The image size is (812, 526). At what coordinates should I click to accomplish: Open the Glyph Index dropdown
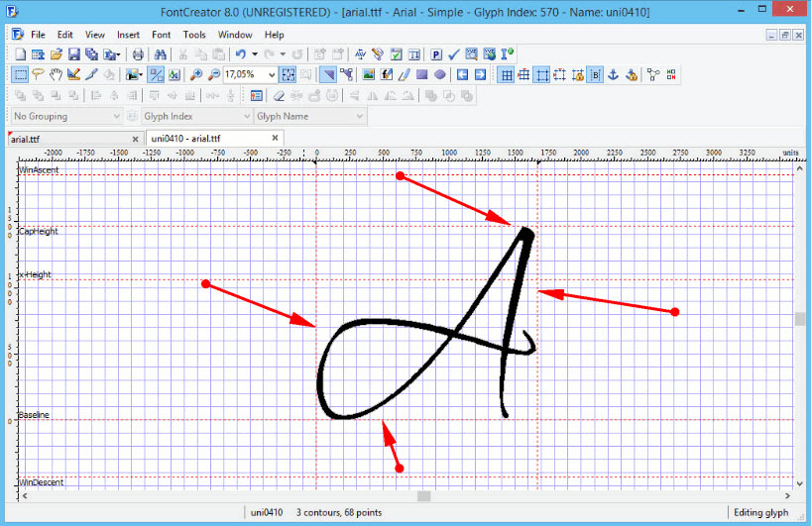(196, 116)
